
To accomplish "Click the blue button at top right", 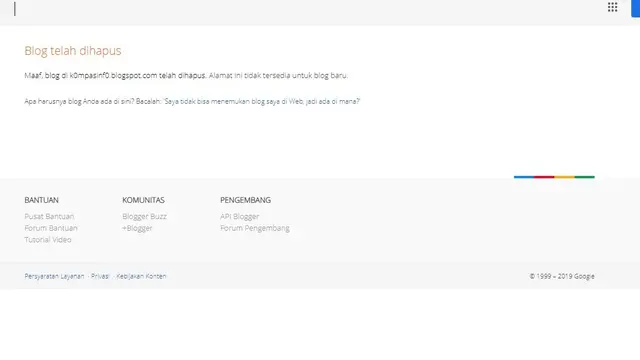I will click(x=636, y=8).
